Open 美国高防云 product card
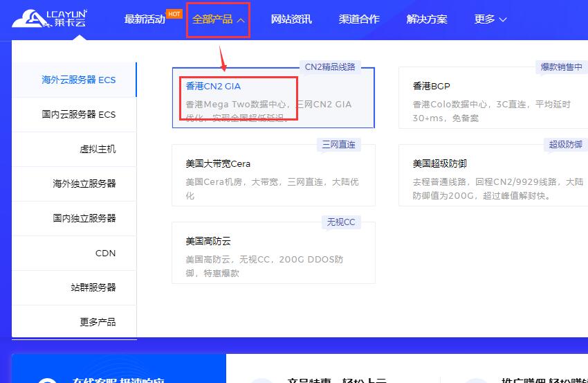Viewport: 588px width, 383px height. 273,253
